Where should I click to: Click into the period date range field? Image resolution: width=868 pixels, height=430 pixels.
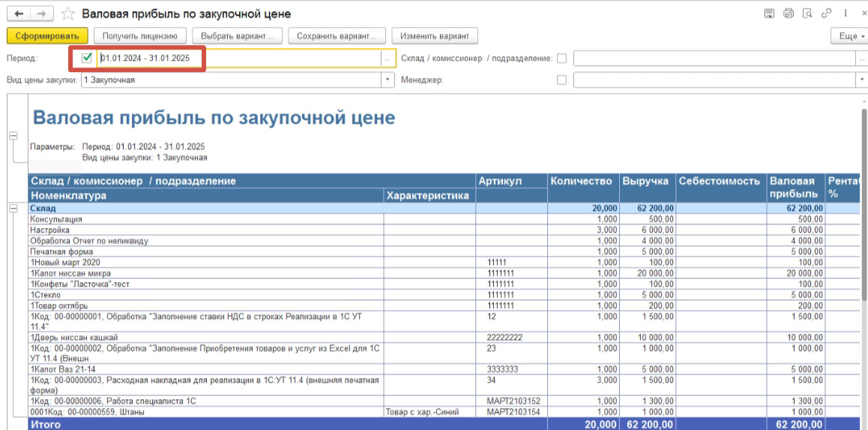tap(240, 58)
